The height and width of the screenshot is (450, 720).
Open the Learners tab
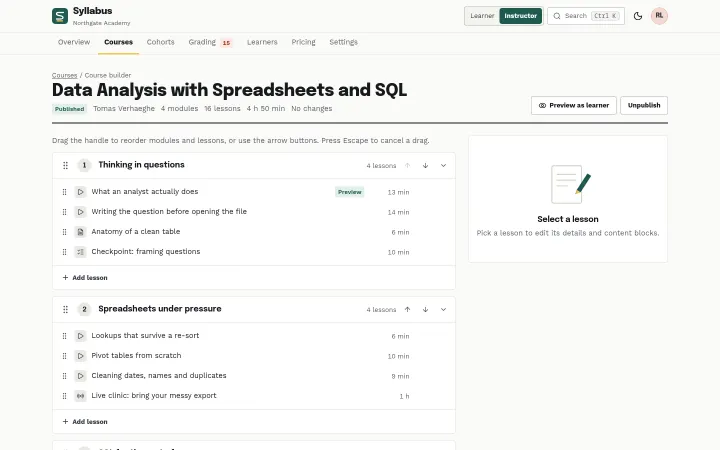262,42
